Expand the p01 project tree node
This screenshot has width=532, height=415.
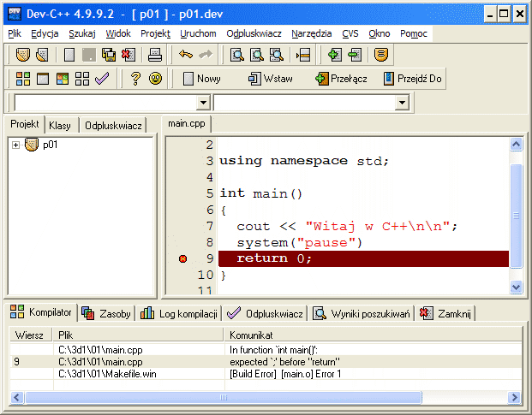(x=15, y=145)
